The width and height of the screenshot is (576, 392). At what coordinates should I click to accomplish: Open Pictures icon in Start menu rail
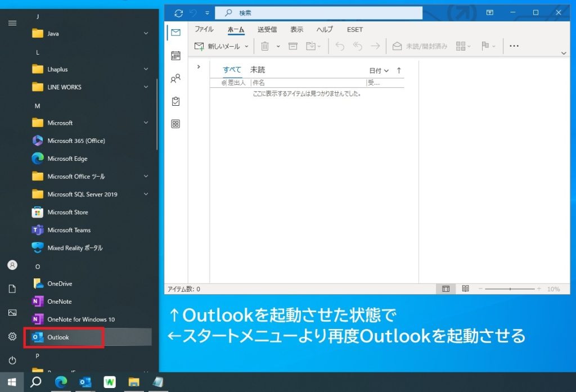click(x=12, y=313)
